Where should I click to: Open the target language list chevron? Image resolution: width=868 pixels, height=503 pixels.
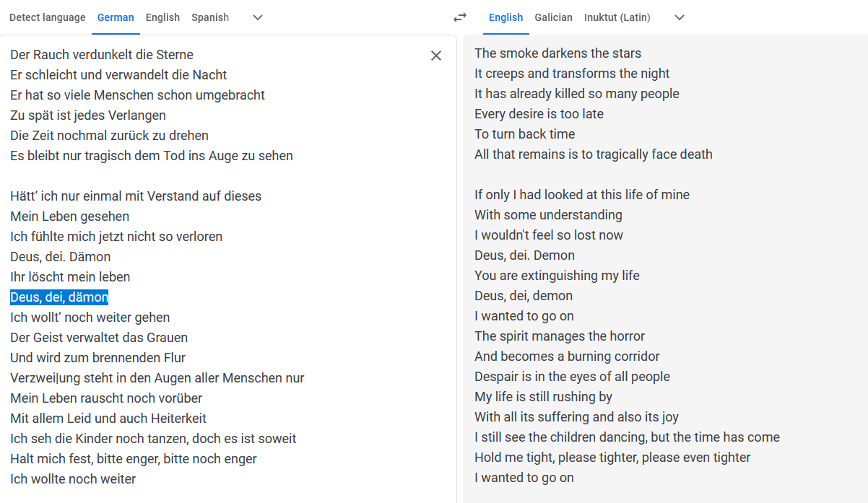[x=679, y=17]
